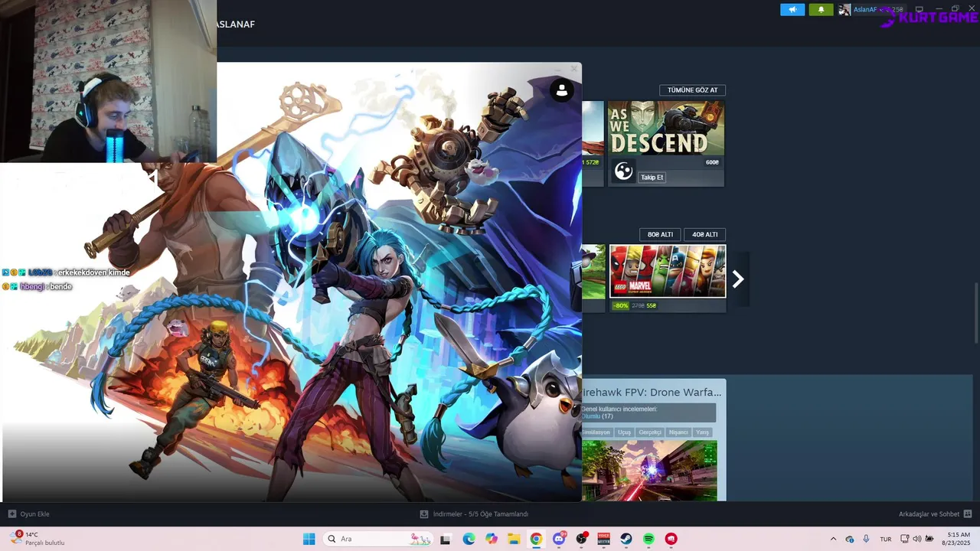
Task: Switch to Google Chrome in taskbar
Action: (x=536, y=539)
